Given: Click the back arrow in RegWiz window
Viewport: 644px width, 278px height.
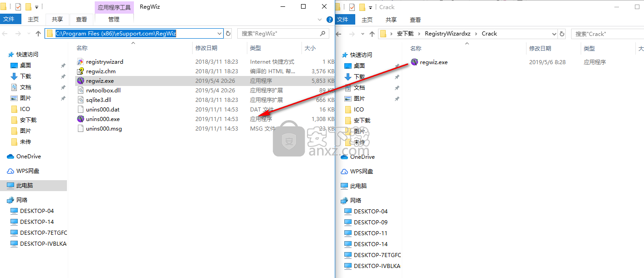Looking at the screenshot, I should [6, 33].
